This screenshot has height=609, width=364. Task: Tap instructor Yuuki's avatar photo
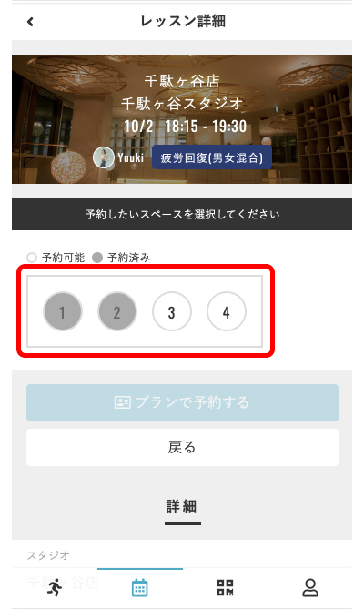(104, 157)
